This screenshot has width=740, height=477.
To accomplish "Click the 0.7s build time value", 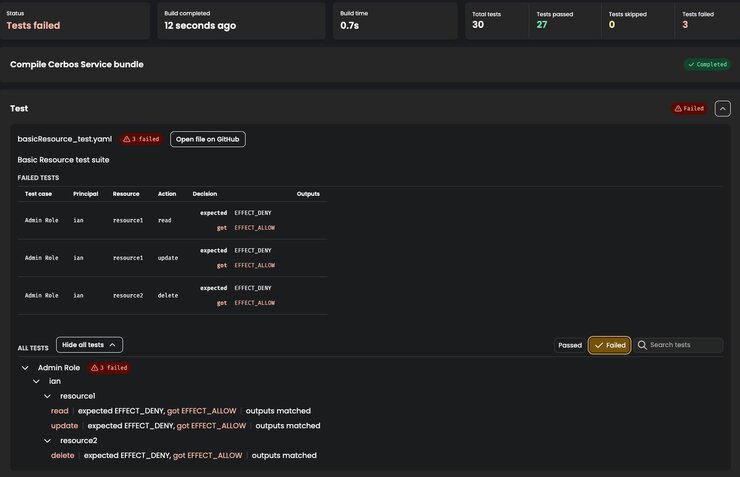I will tap(350, 25).
